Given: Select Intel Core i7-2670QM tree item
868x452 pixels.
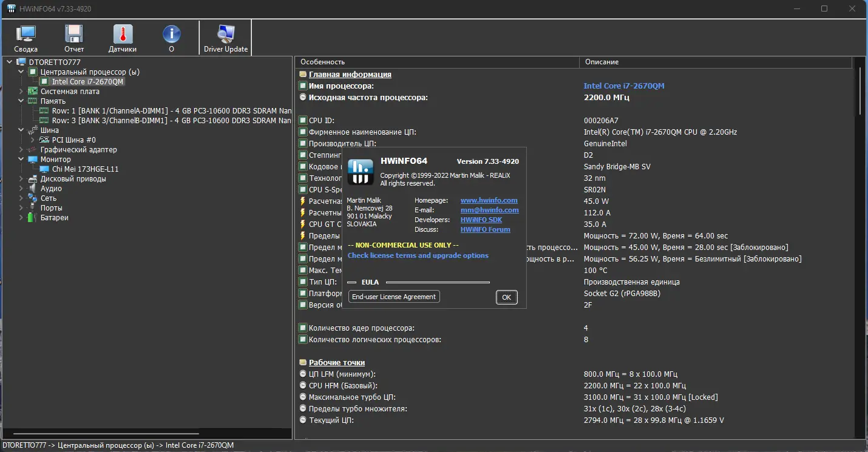Looking at the screenshot, I should pos(87,81).
